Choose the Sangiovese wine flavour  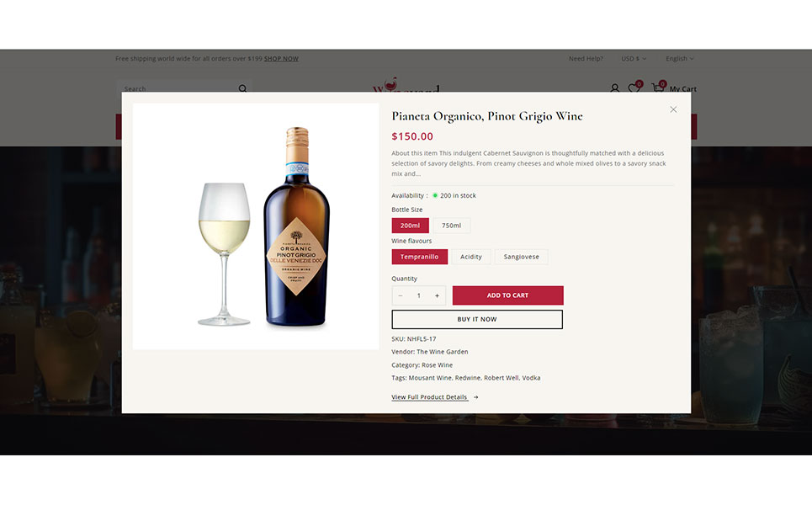[522, 257]
